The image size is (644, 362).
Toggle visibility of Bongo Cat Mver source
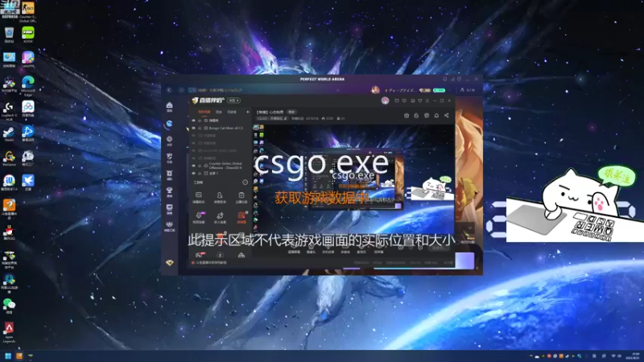193,128
